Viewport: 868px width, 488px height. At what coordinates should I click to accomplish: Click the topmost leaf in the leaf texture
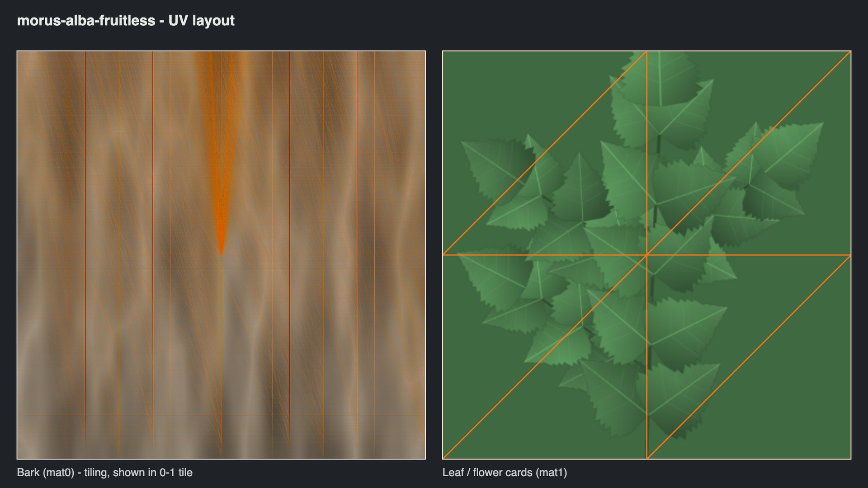point(658,79)
